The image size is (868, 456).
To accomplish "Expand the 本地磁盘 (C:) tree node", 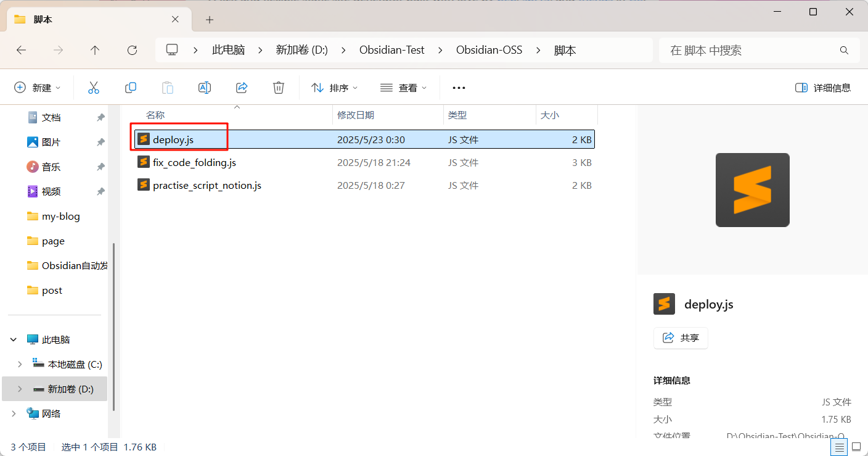I will tap(20, 364).
